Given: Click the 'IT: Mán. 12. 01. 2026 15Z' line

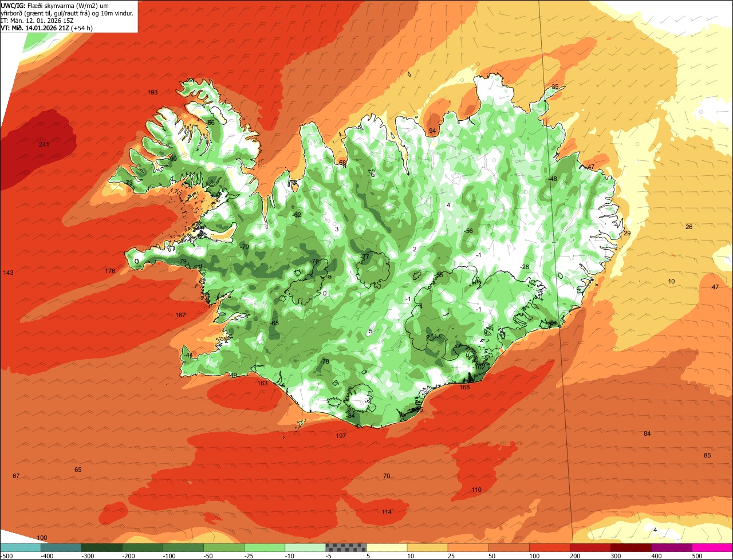Looking at the screenshot, I should pyautogui.click(x=37, y=20).
